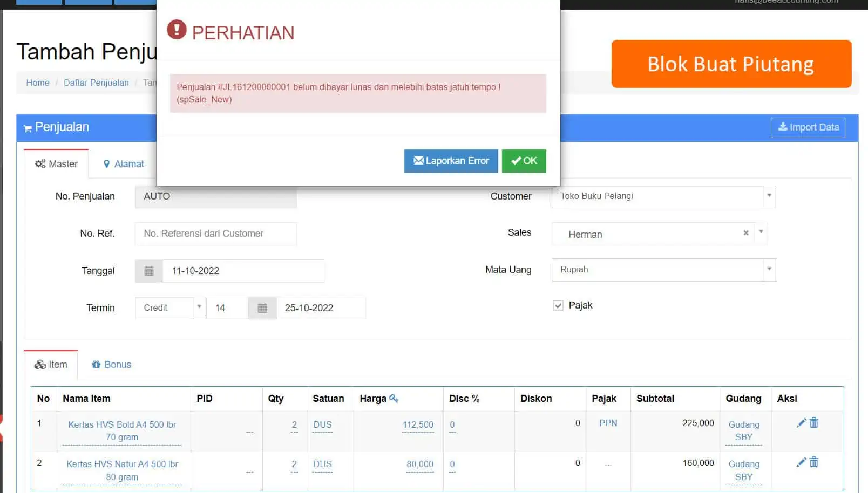Click subtotal 225,000

(x=698, y=423)
